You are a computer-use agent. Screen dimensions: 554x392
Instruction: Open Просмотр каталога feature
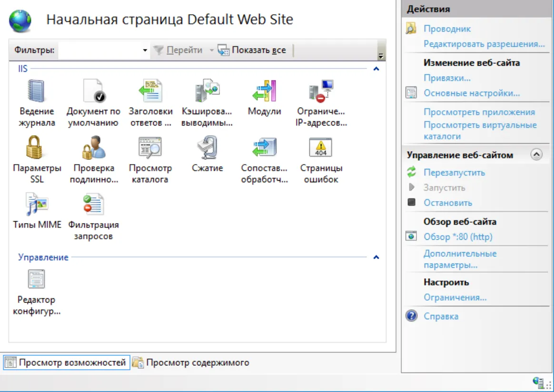point(150,160)
